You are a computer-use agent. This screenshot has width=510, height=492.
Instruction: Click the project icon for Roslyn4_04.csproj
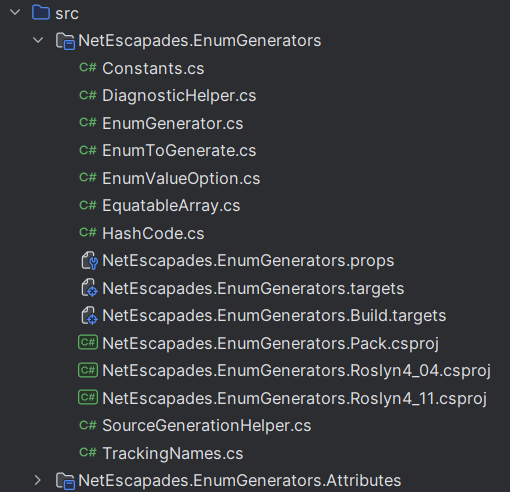(x=88, y=370)
